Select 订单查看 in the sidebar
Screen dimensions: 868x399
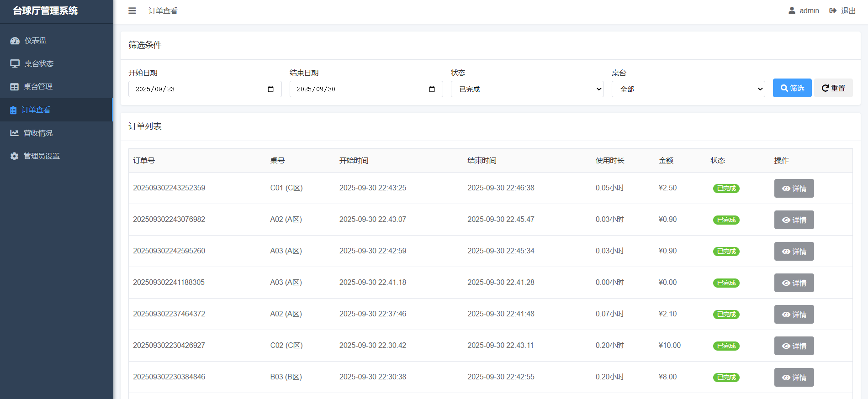tap(36, 110)
